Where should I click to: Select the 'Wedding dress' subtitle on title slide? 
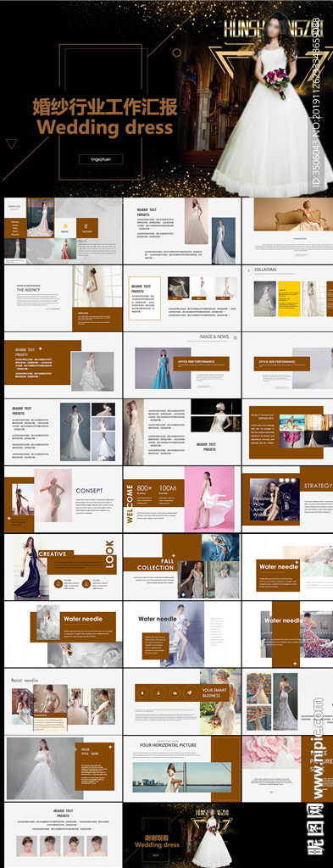pyautogui.click(x=104, y=128)
